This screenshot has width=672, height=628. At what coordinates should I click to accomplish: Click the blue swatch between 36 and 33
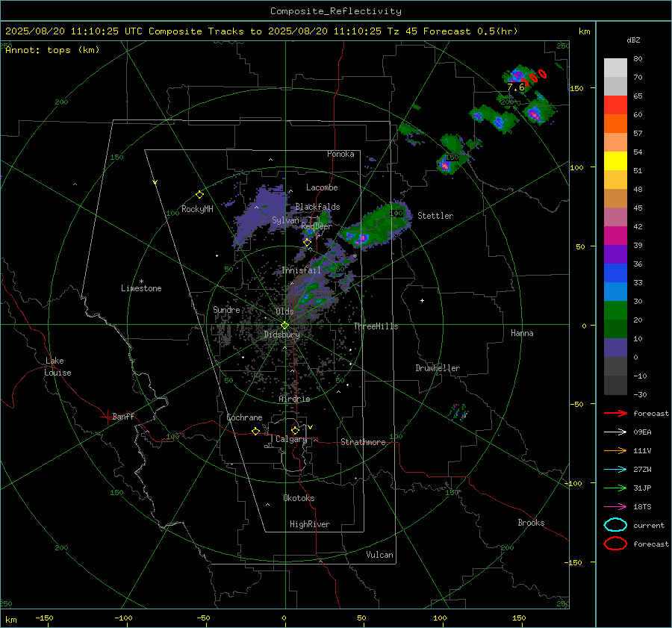tap(615, 273)
